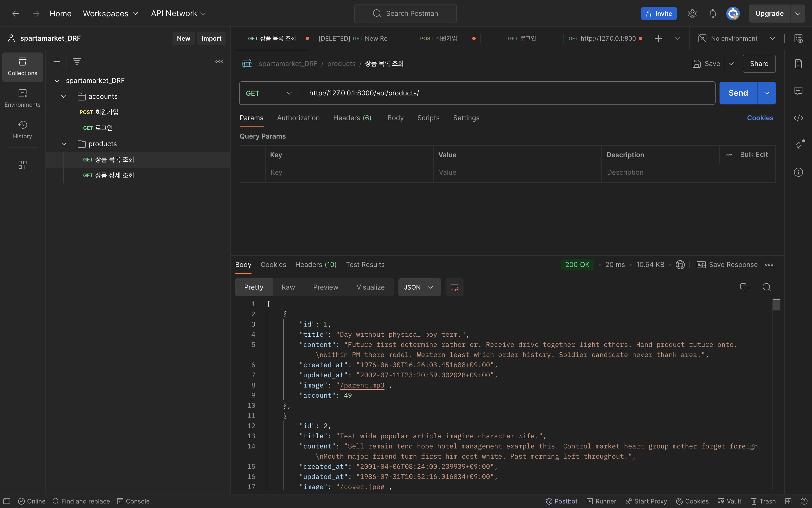The image size is (812, 508).
Task: Open the network globe icon
Action: (680, 265)
